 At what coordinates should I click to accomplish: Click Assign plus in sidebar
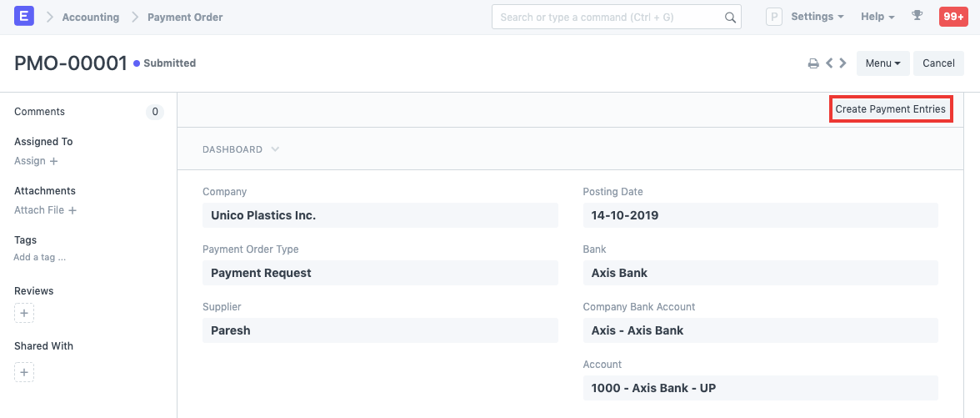click(37, 162)
